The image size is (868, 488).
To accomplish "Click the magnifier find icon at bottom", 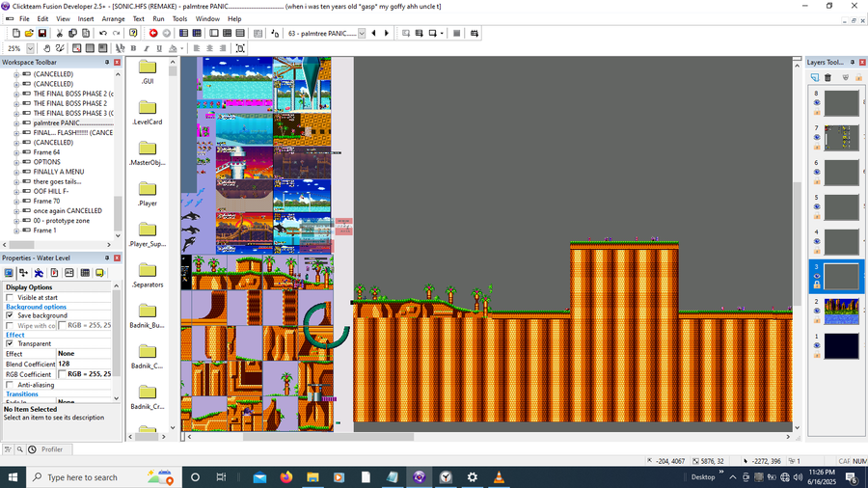I will coord(20,449).
